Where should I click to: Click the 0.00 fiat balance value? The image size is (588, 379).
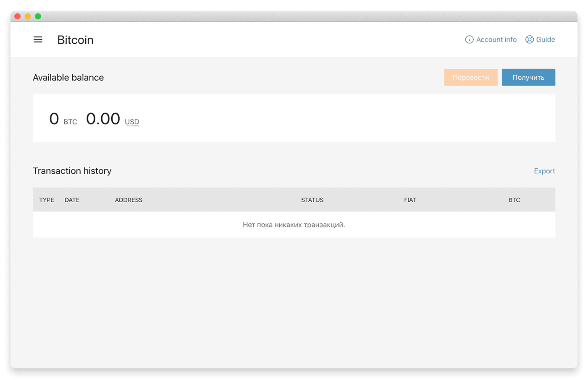coord(103,119)
